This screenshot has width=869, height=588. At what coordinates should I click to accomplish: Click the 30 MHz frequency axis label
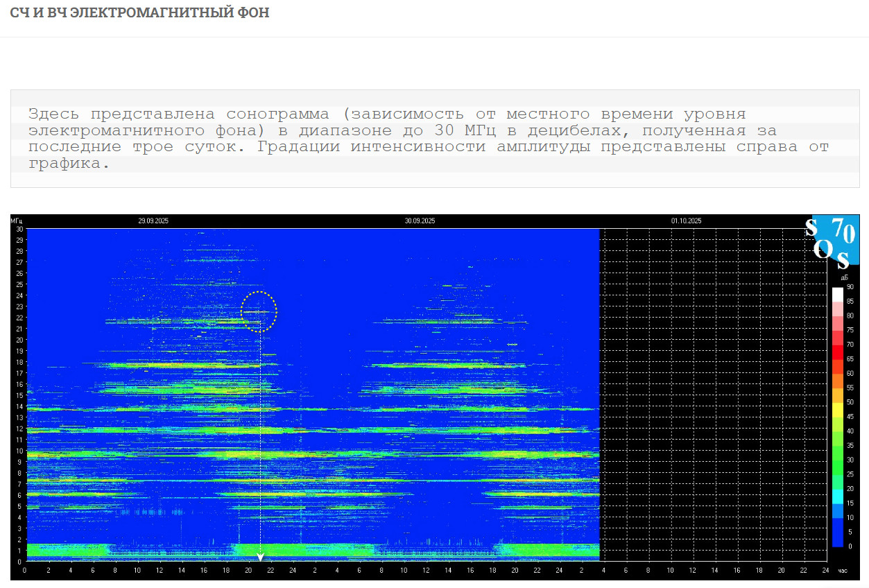(x=19, y=230)
